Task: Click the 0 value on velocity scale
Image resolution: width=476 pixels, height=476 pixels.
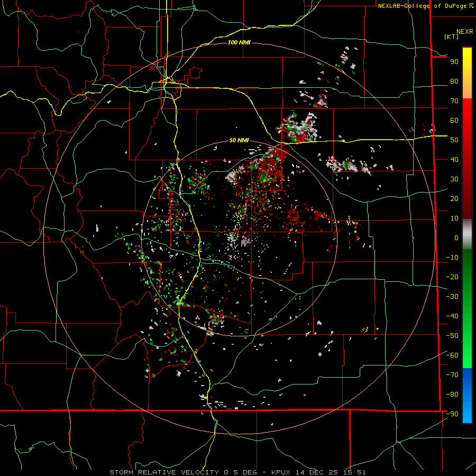Action: (456, 237)
